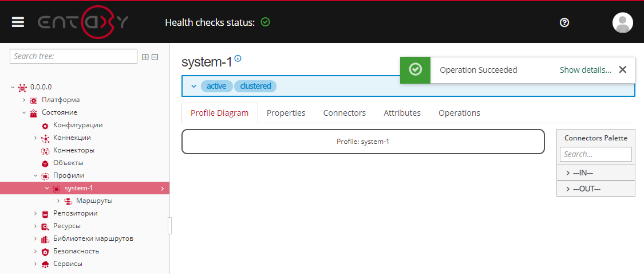This screenshot has height=274, width=644.
Task: Click the Search tree input field
Action: [x=73, y=56]
